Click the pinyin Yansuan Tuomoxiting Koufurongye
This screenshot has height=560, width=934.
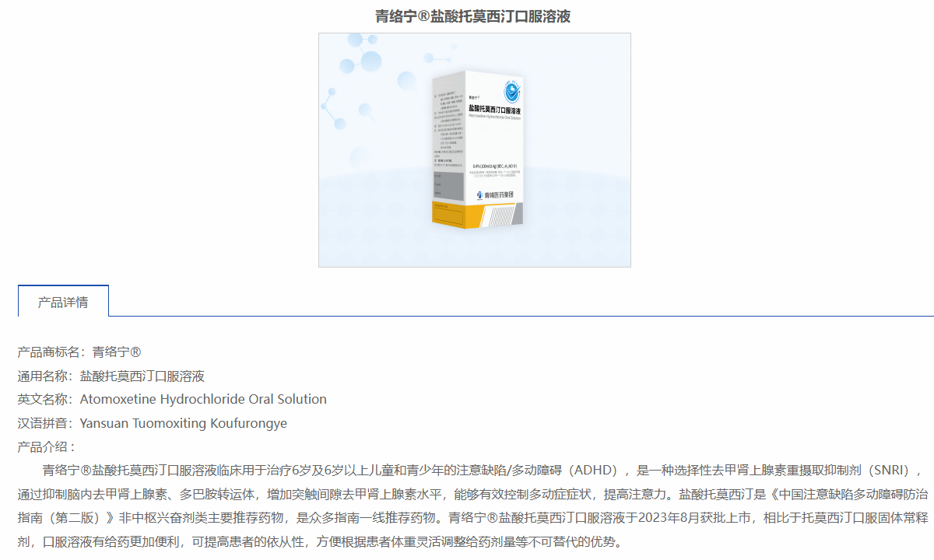pyautogui.click(x=153, y=423)
